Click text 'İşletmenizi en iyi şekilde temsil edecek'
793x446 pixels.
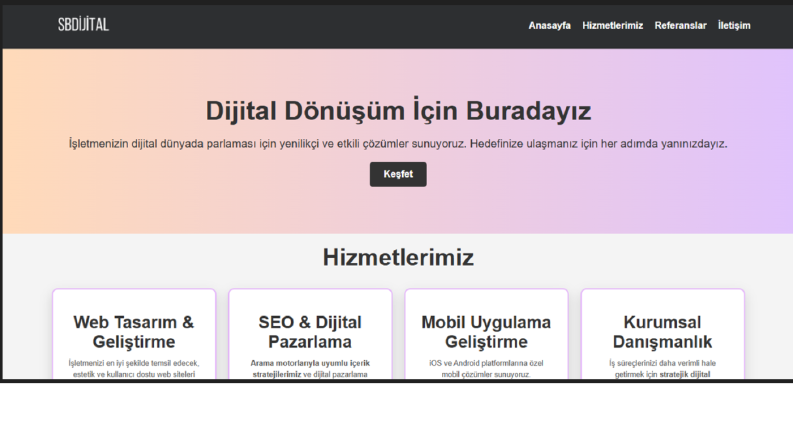134,363
